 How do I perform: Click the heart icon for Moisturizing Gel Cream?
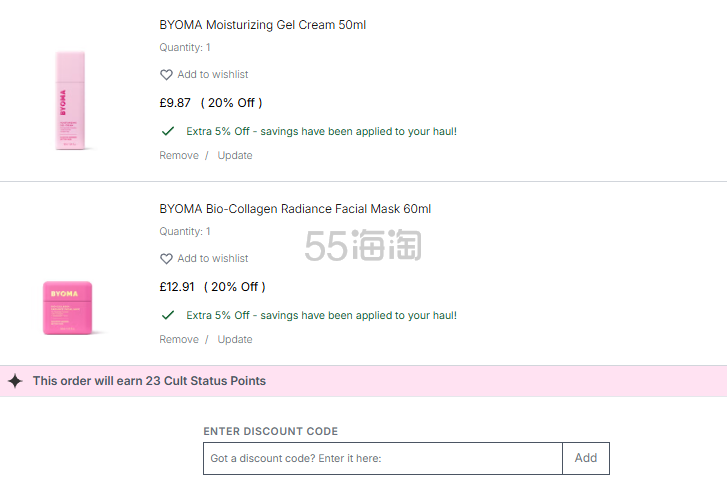point(166,75)
